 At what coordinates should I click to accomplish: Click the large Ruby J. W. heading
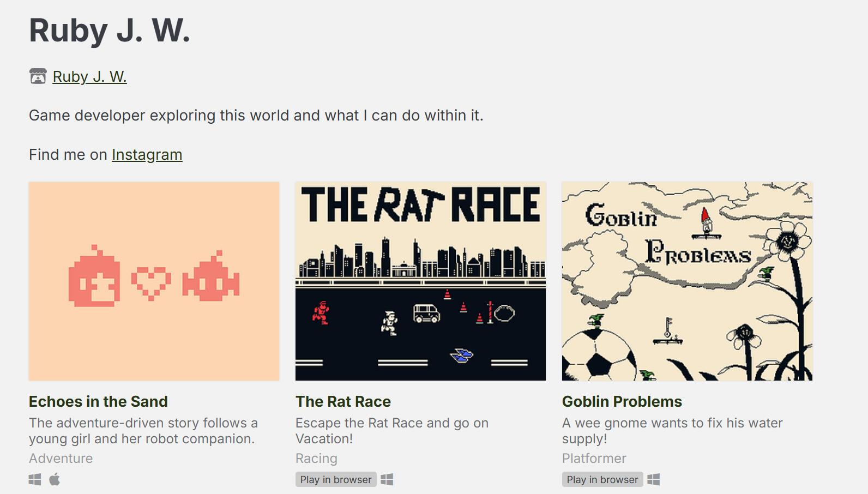110,31
